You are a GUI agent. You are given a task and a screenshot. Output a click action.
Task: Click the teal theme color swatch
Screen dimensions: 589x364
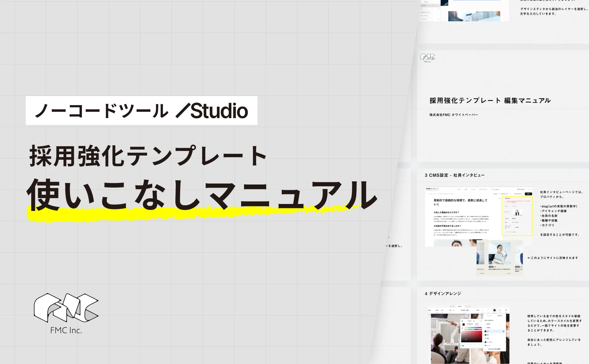pos(485,342)
